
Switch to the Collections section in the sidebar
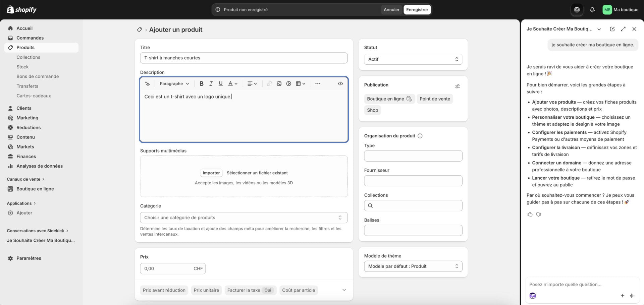click(x=29, y=57)
